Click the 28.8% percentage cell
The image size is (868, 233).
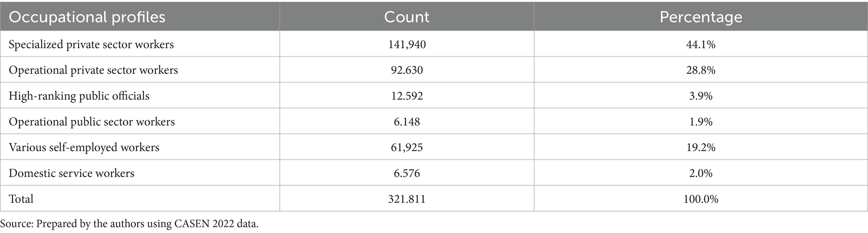(x=701, y=70)
